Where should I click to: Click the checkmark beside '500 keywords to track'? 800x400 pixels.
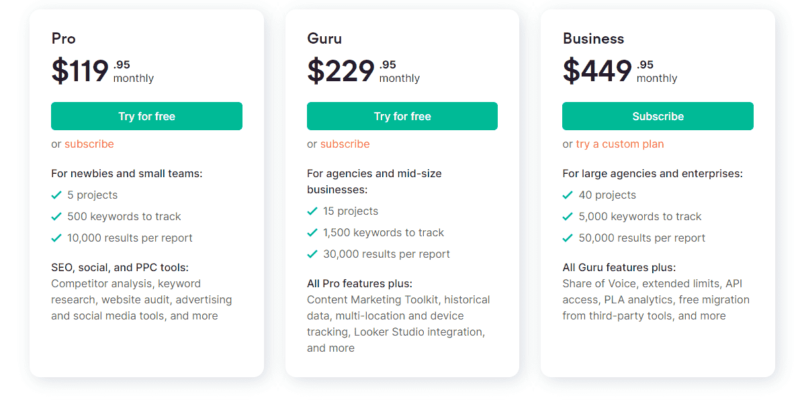pyautogui.click(x=56, y=216)
